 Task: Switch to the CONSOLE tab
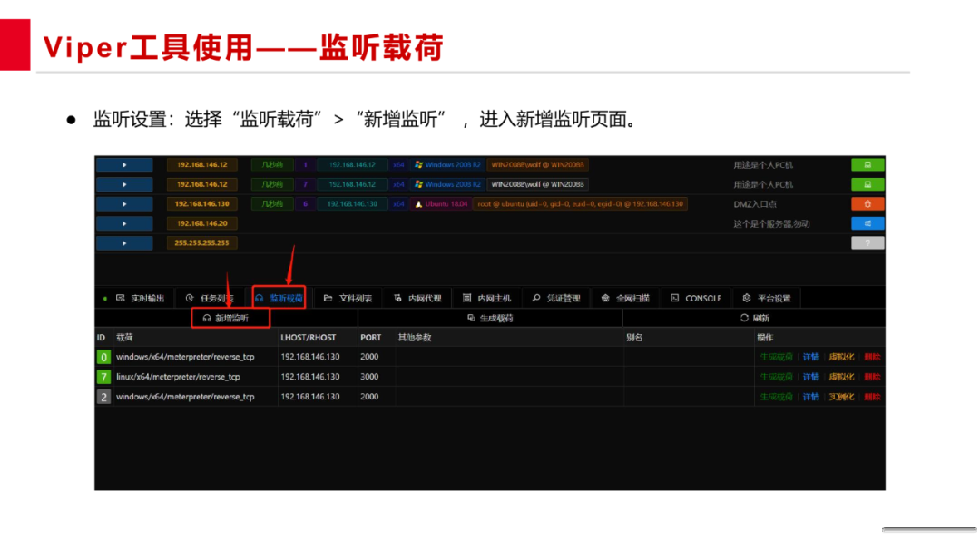point(696,298)
